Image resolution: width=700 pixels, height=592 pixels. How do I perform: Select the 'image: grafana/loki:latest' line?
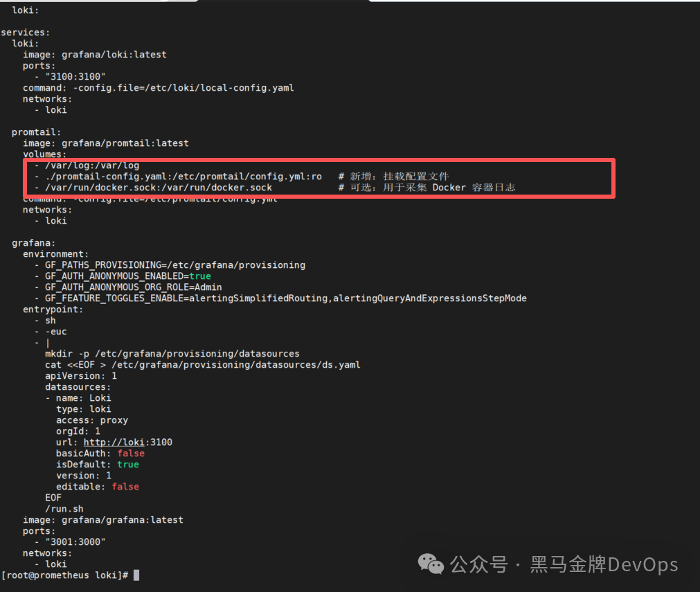point(95,55)
